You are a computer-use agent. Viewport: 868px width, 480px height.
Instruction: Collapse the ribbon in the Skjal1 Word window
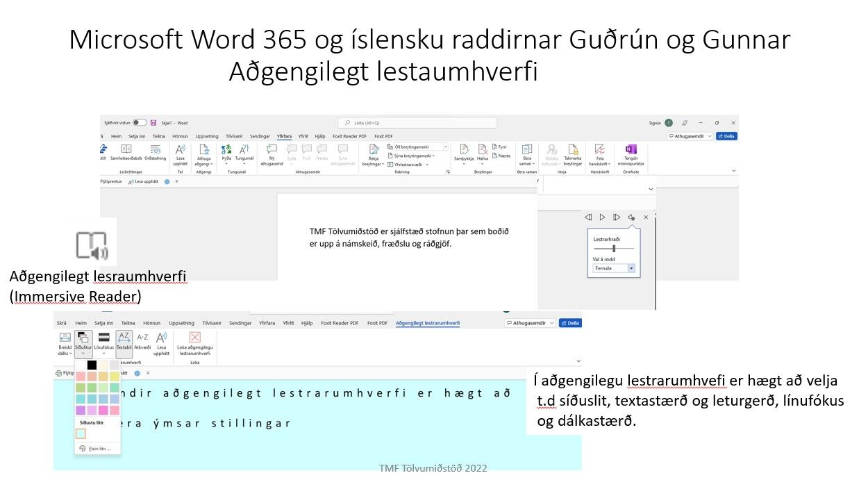click(x=734, y=171)
